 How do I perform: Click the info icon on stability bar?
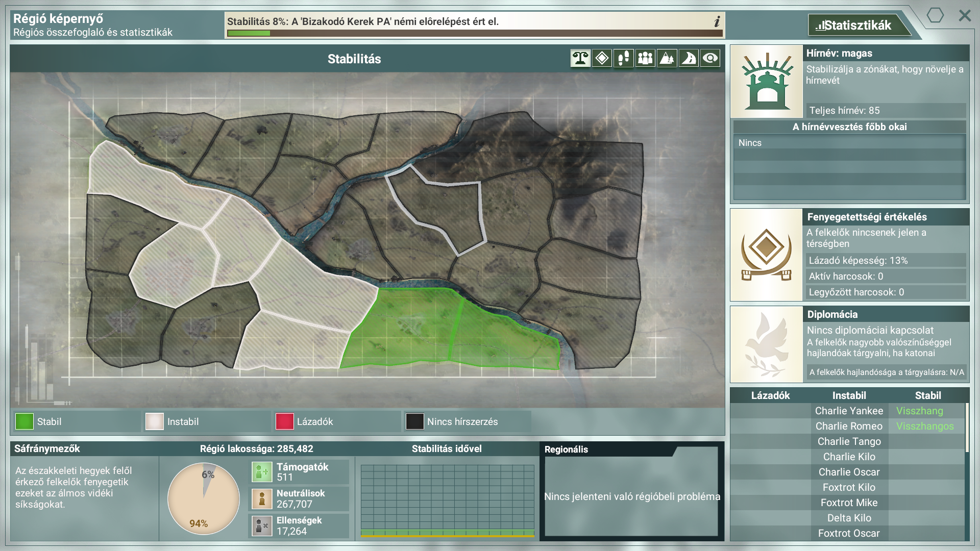(717, 21)
